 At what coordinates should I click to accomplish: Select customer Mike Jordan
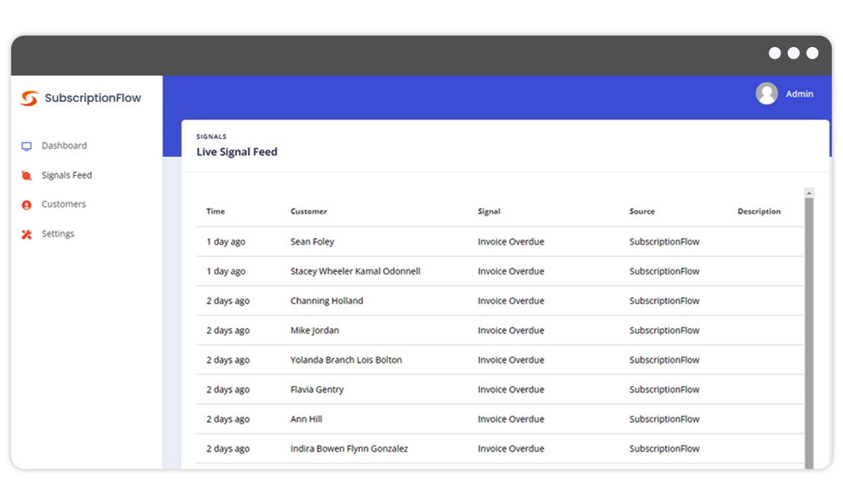coord(315,330)
